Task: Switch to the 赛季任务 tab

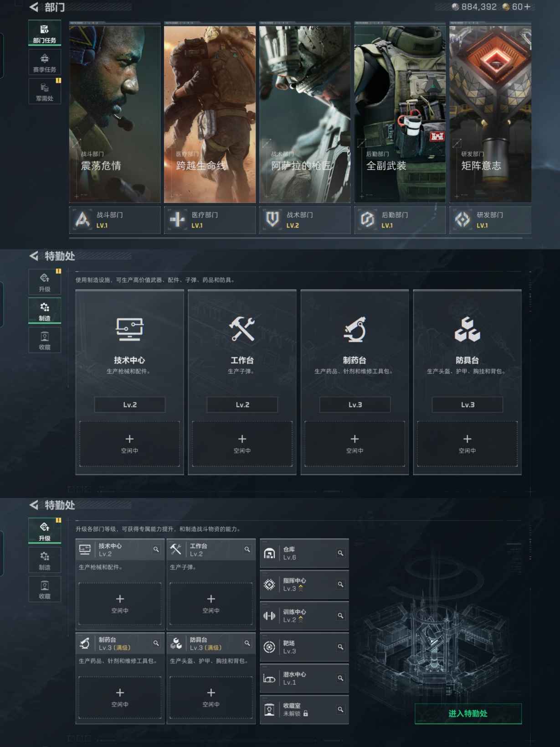Action: click(45, 62)
